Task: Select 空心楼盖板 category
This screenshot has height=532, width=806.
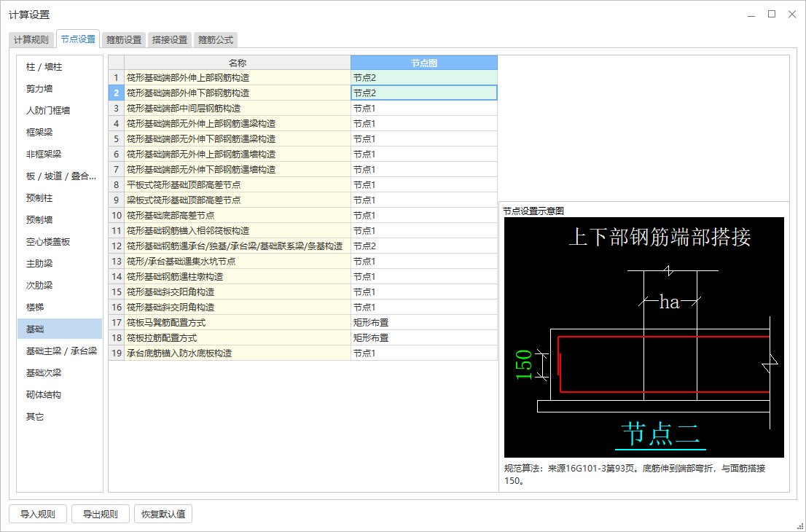Action: 60,241
